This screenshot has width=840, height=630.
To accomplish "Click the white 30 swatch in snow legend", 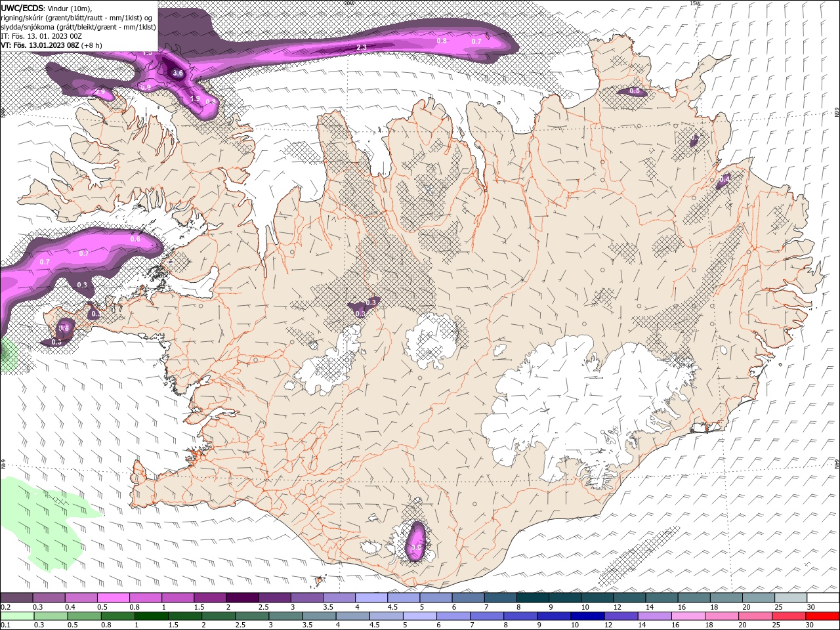I will 823,598.
